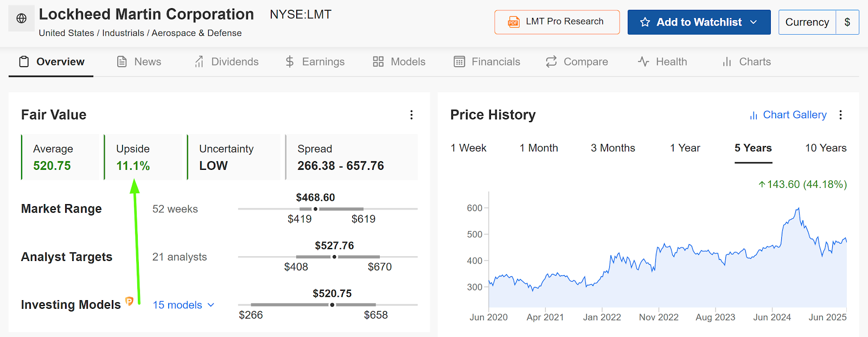The height and width of the screenshot is (337, 868).
Task: Click the Industrials breadcrumb
Action: pyautogui.click(x=123, y=33)
